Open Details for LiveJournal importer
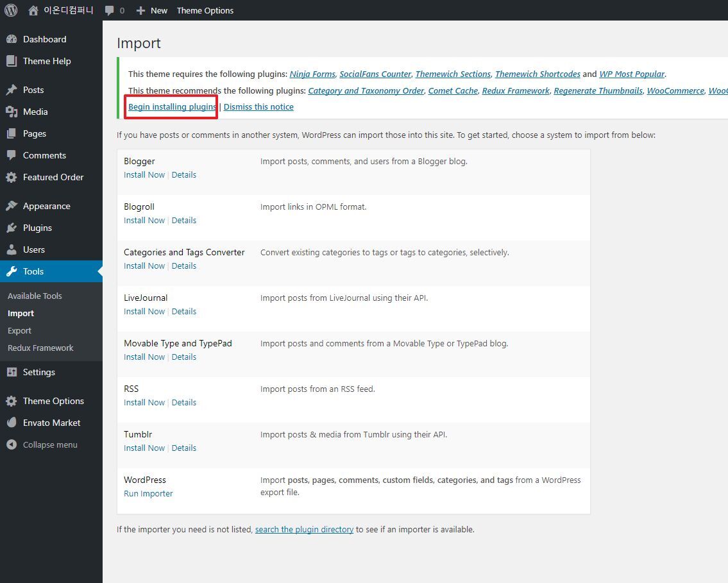Image resolution: width=728 pixels, height=583 pixels. [184, 312]
